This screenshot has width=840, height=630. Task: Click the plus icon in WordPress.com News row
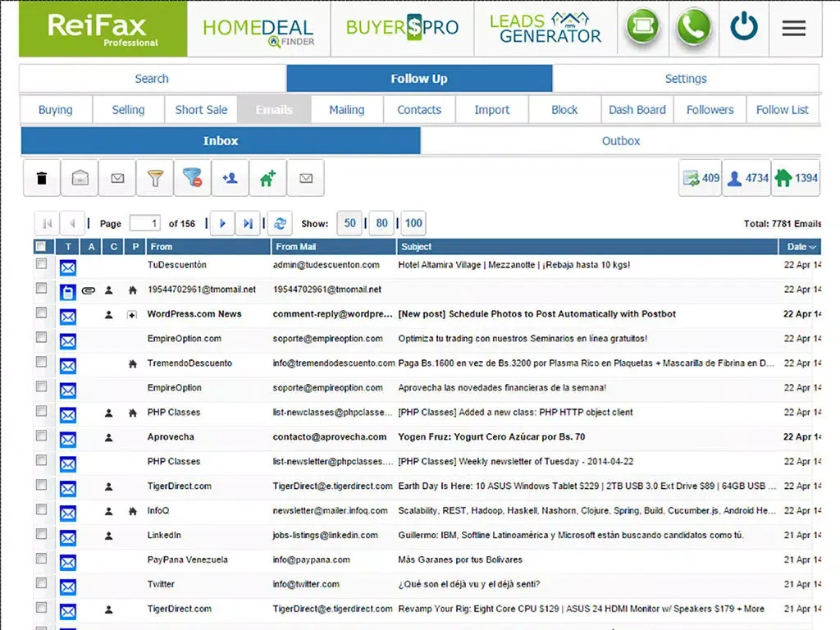click(132, 315)
